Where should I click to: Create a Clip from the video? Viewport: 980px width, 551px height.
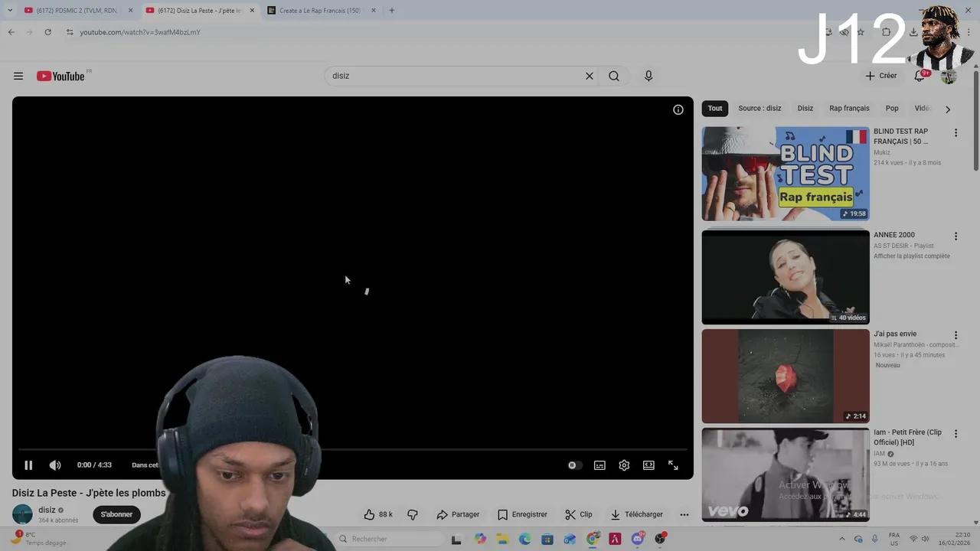tap(579, 514)
